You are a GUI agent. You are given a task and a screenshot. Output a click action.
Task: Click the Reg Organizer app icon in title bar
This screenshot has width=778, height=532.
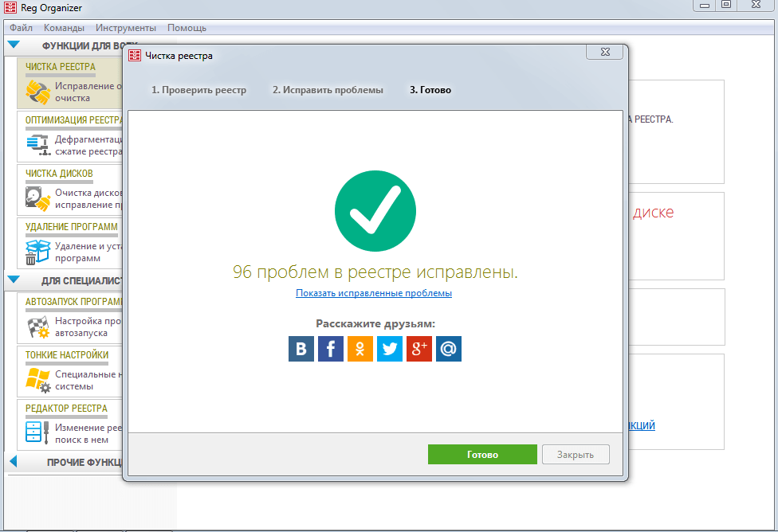click(10, 7)
